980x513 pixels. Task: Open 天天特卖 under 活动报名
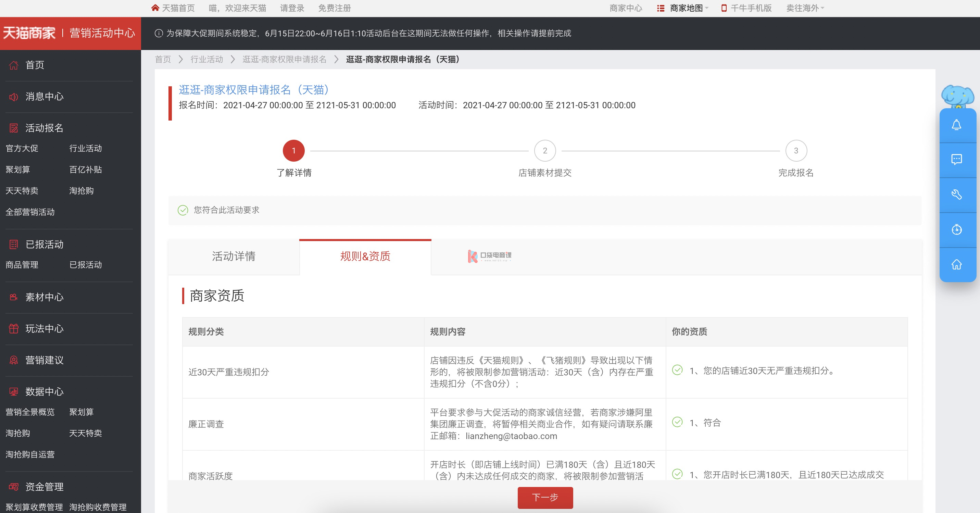22,191
